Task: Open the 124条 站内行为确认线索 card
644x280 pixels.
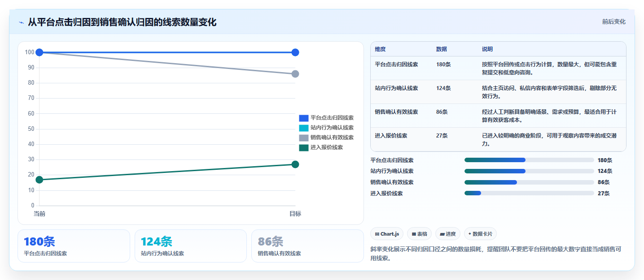Action: (x=191, y=246)
